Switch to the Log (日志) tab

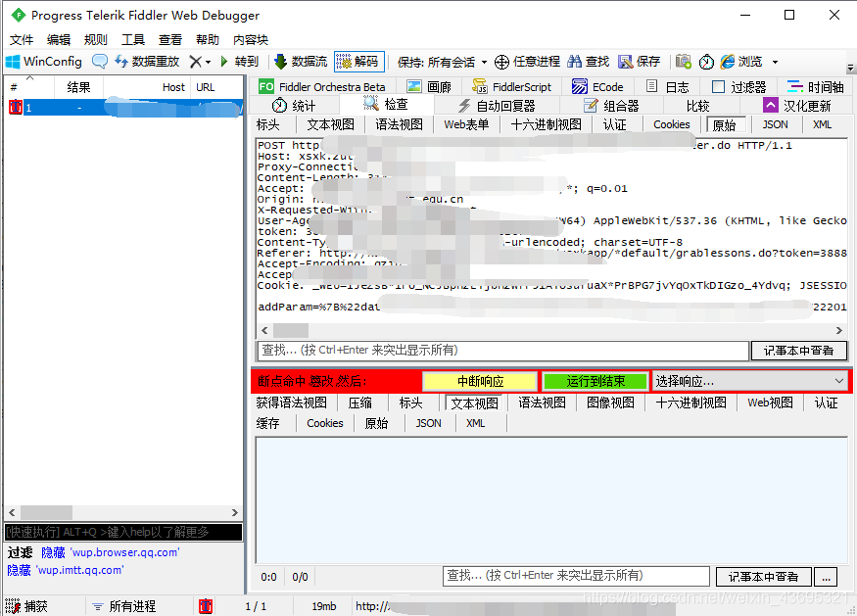point(667,87)
